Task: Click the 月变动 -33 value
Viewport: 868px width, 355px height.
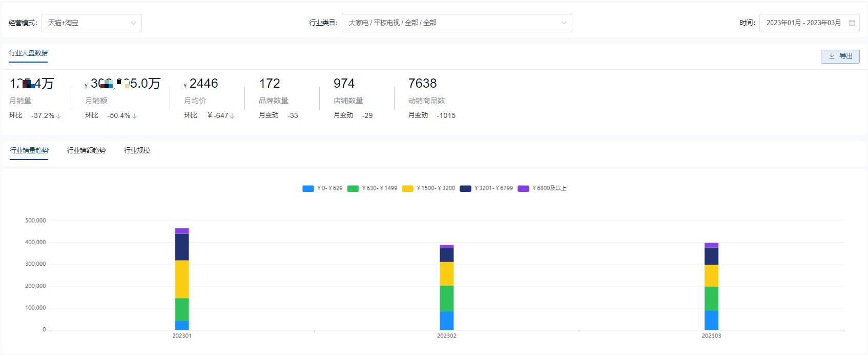Action: click(x=293, y=115)
